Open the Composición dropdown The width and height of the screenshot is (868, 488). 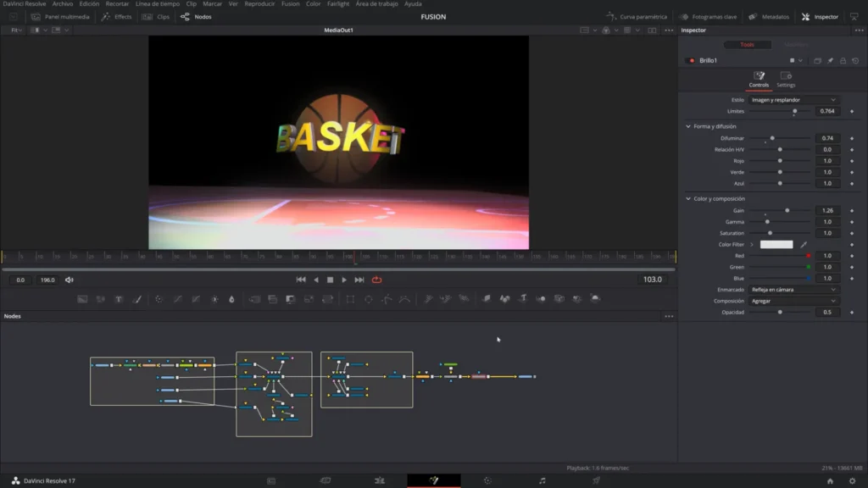793,301
